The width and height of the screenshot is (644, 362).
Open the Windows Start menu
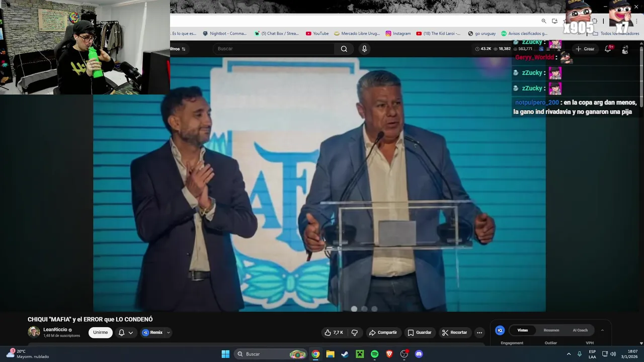point(225,354)
